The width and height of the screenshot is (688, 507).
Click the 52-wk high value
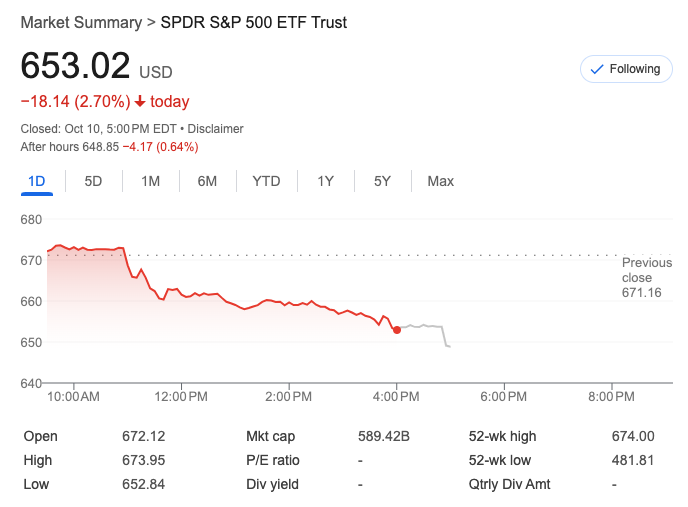(x=632, y=436)
